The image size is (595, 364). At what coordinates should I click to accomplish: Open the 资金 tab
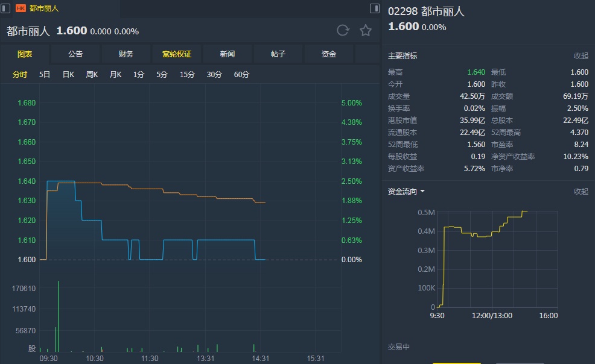point(329,54)
